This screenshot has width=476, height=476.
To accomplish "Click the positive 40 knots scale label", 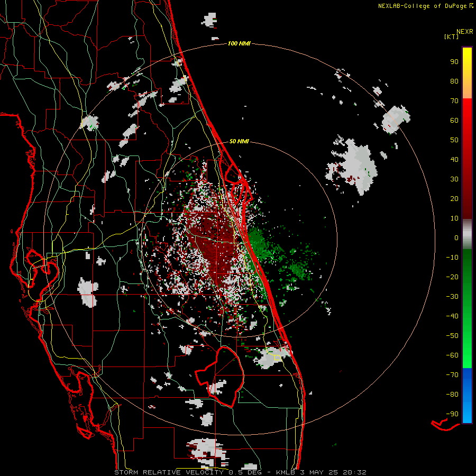I will point(454,159).
